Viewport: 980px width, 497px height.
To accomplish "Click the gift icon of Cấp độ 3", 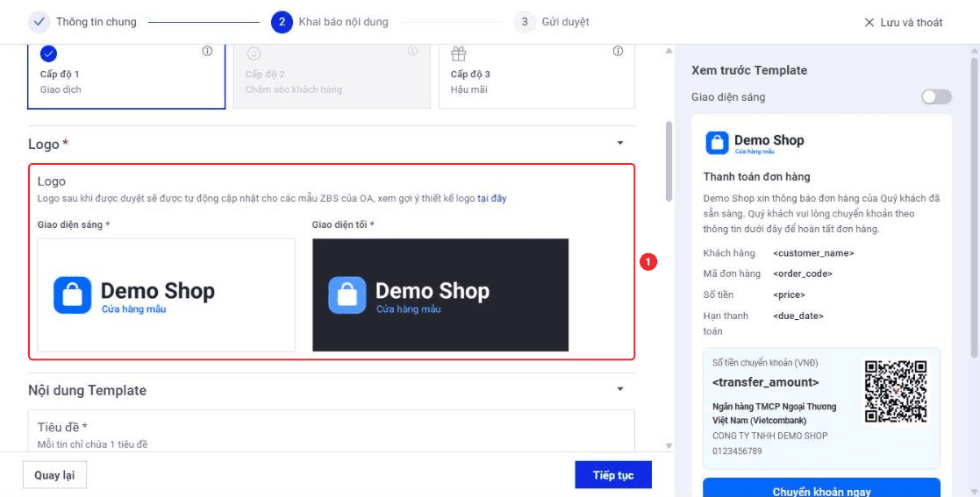I will click(x=459, y=53).
